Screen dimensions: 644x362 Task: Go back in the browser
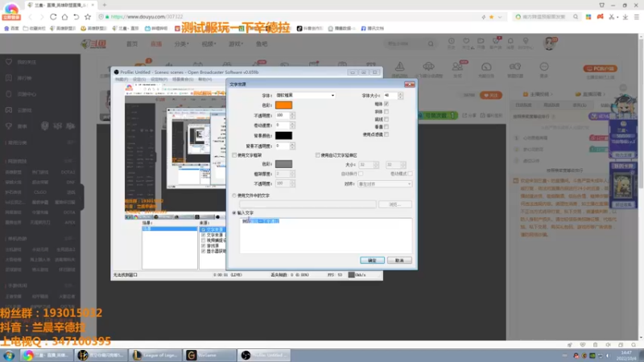pyautogui.click(x=31, y=17)
